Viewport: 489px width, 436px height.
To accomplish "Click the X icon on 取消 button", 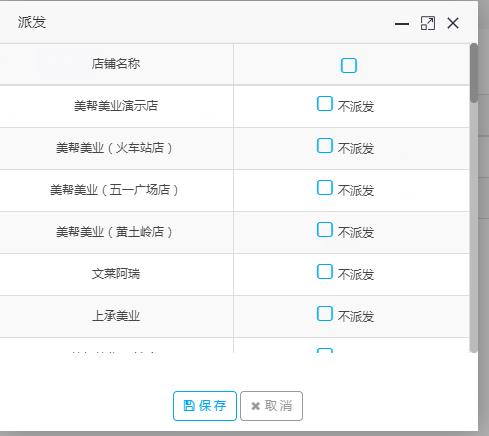I will click(x=255, y=406).
